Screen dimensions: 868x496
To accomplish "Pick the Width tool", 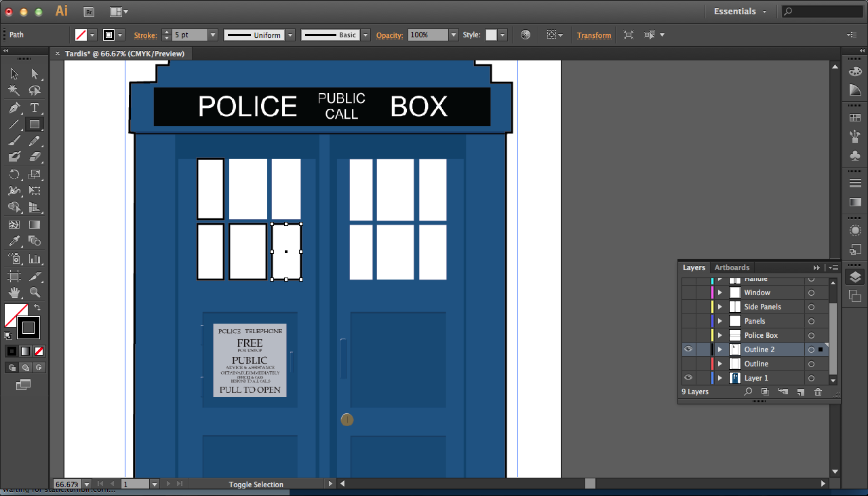I will point(14,191).
